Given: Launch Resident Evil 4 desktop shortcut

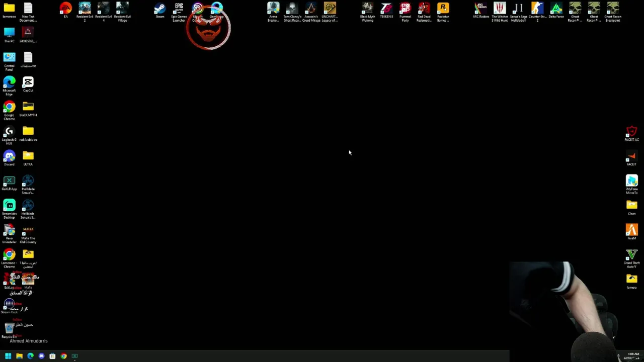Looking at the screenshot, I should coord(103,11).
